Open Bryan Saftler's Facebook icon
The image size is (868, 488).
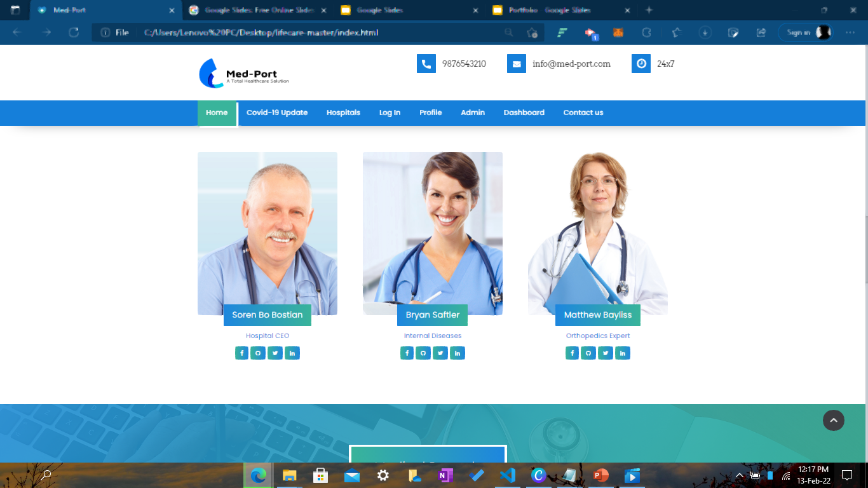[x=407, y=353]
